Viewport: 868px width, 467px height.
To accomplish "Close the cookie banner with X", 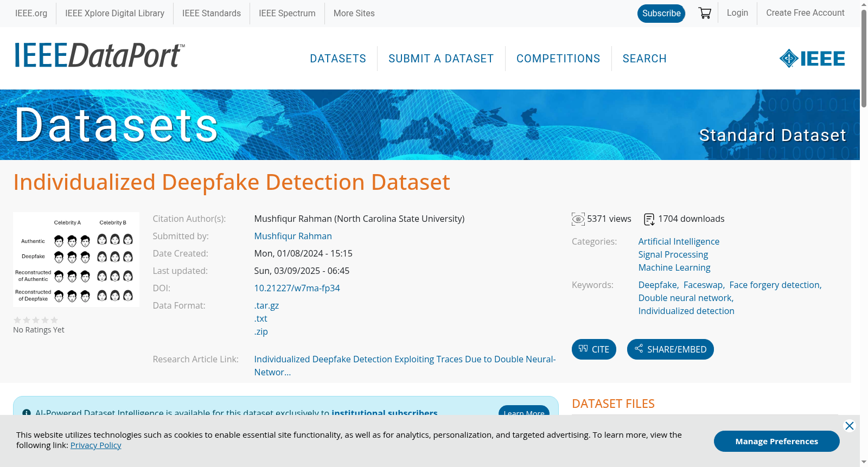I will tap(850, 426).
